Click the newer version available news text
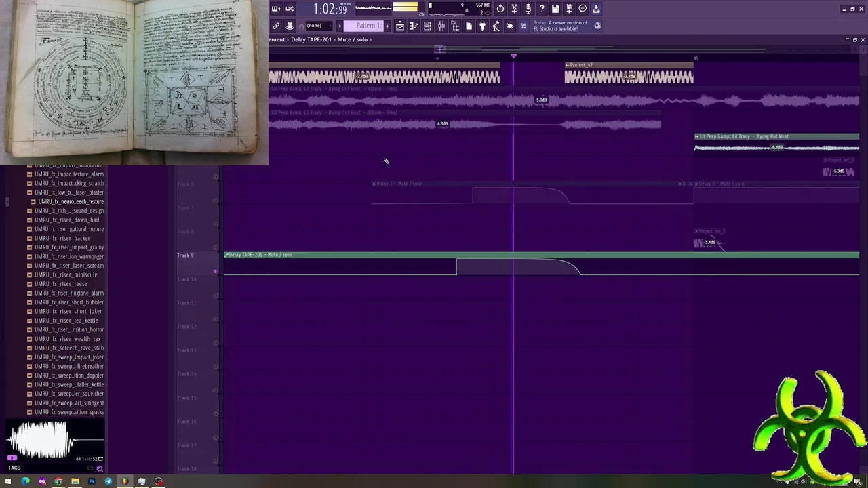 [x=561, y=26]
